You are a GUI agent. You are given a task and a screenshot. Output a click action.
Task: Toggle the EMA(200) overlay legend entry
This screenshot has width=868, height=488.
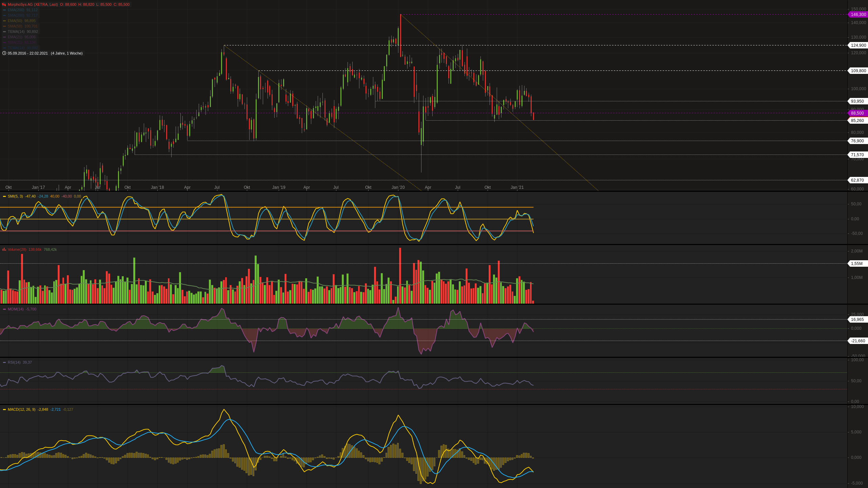click(16, 10)
